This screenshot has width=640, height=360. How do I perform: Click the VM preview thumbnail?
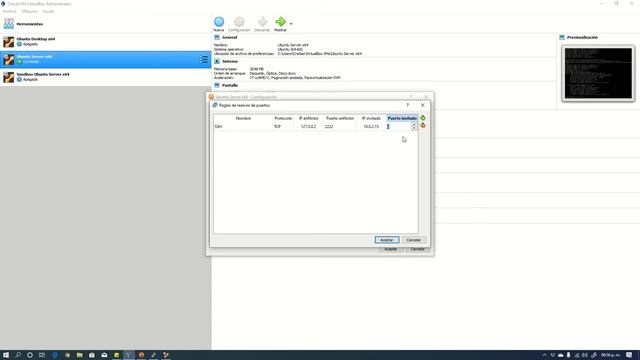point(598,73)
